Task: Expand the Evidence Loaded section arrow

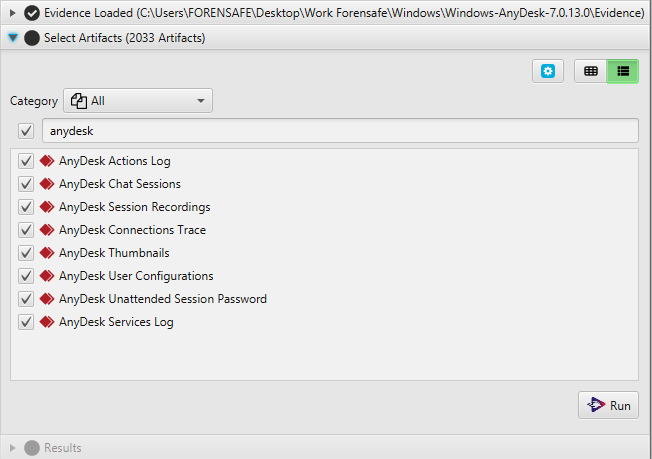Action: tap(12, 13)
